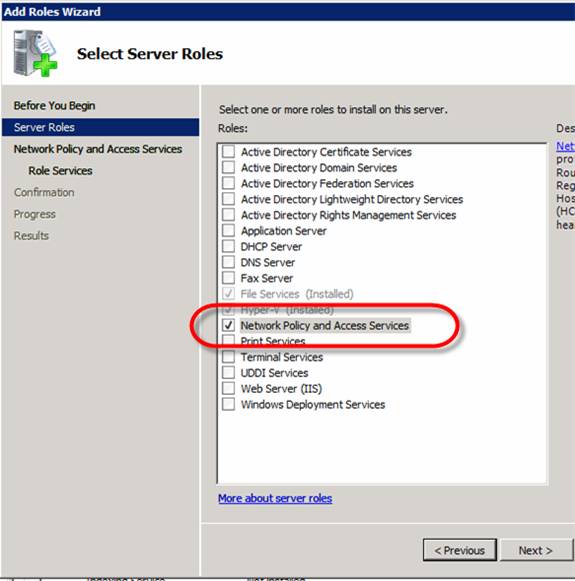Open the Network description link at right

click(x=565, y=146)
